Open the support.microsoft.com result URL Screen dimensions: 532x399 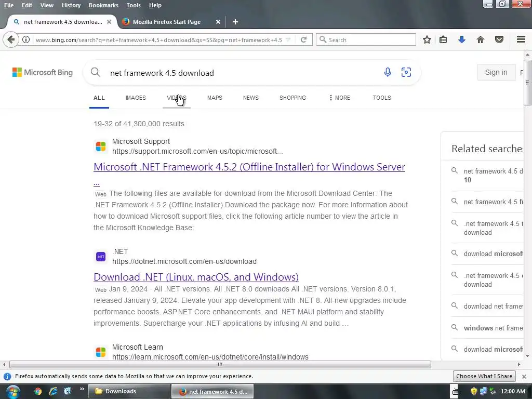click(197, 151)
